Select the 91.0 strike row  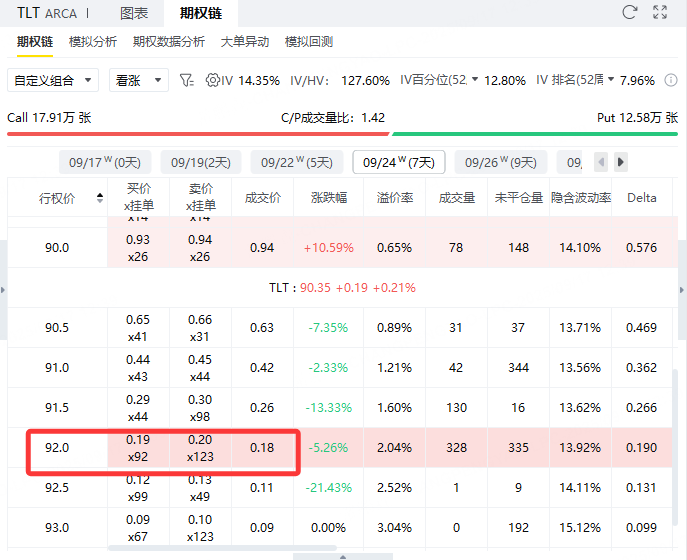tap(340, 368)
